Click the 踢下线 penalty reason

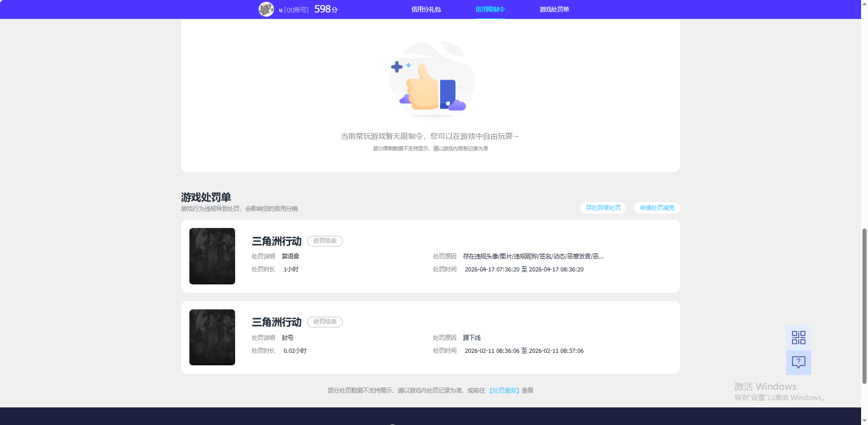472,338
